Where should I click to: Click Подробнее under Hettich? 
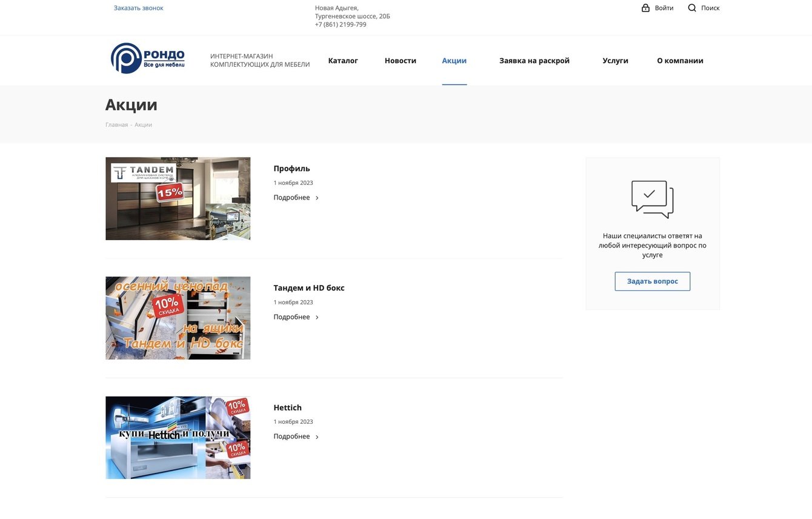pos(291,437)
